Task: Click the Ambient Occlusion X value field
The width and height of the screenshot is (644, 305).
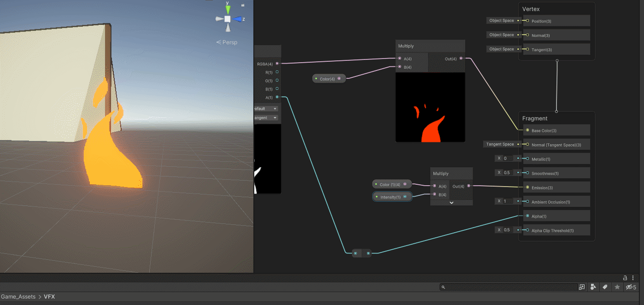Action: pos(508,201)
